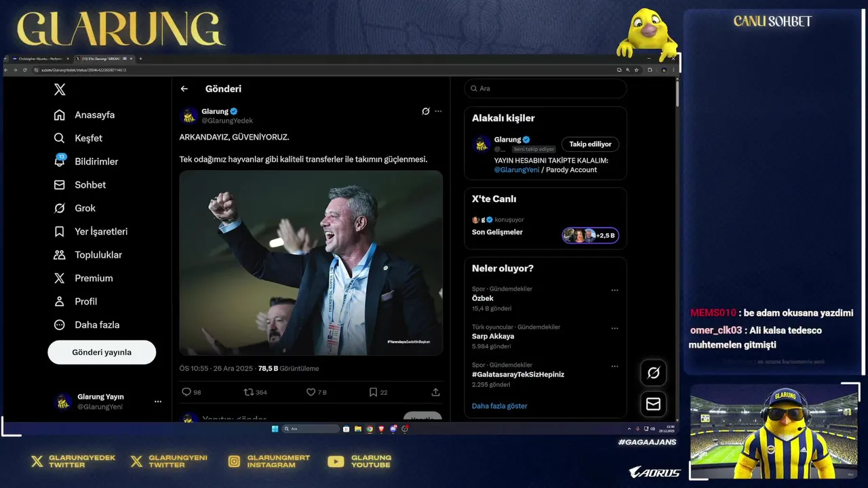Click the repost icon with 364

tap(248, 392)
